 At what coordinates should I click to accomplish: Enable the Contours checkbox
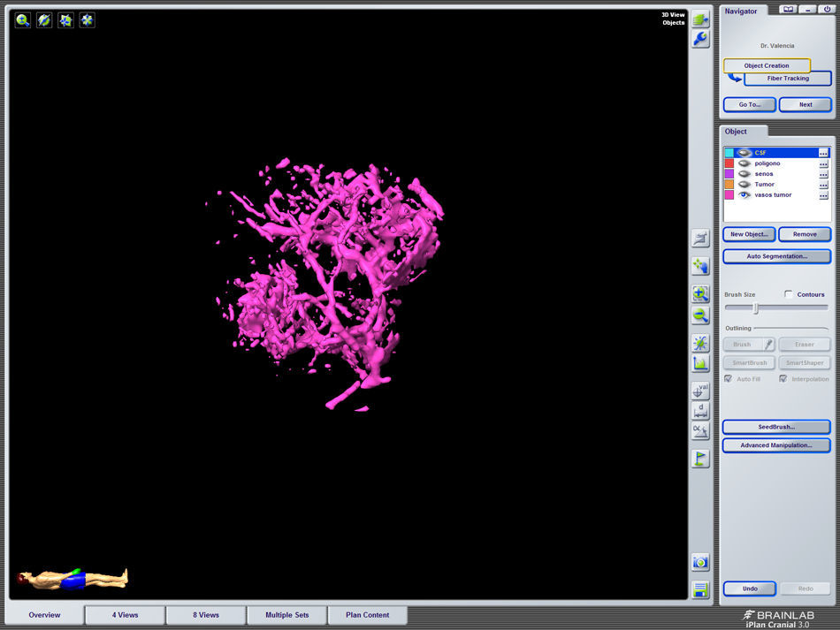(789, 294)
